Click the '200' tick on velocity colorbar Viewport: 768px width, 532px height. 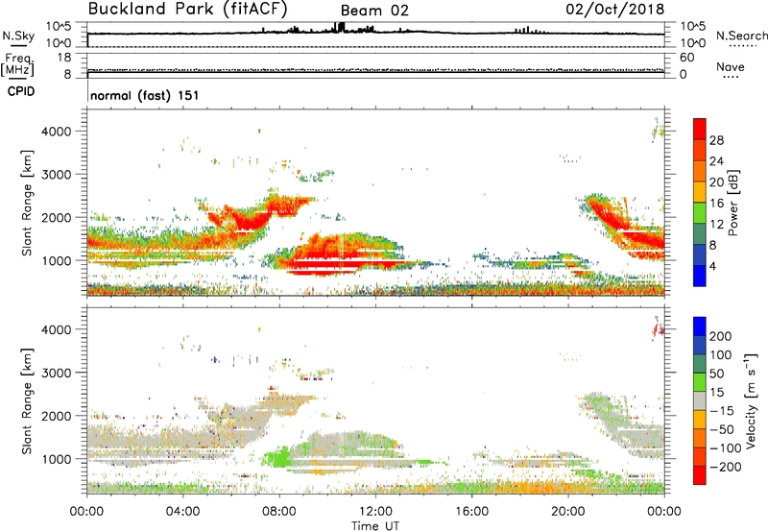[720, 336]
